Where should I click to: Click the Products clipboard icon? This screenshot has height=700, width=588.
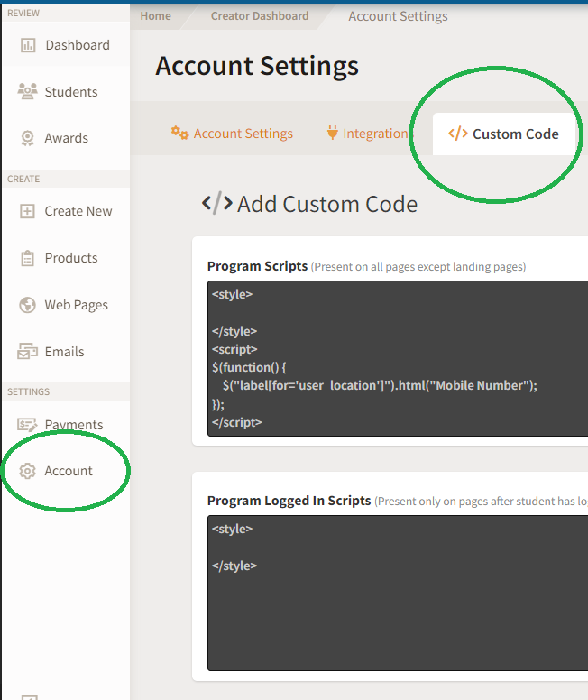[27, 258]
